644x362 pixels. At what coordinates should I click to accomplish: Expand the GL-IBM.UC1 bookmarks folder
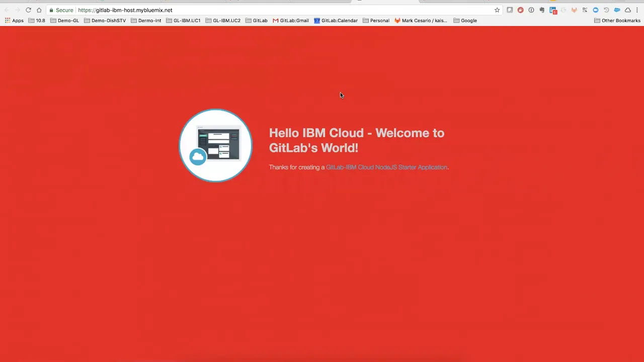183,21
